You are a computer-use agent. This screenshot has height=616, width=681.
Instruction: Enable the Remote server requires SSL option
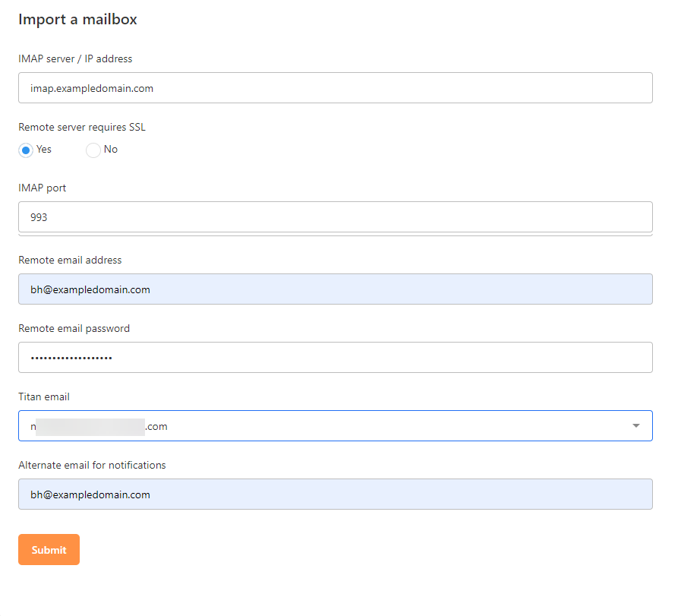(25, 150)
